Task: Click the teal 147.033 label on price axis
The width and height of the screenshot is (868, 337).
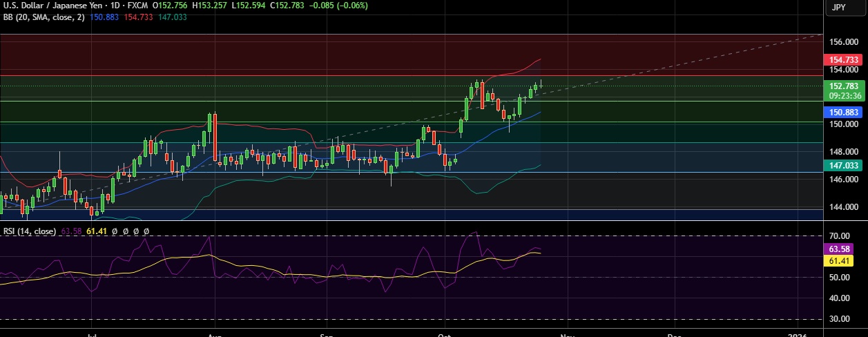Action: (x=842, y=166)
